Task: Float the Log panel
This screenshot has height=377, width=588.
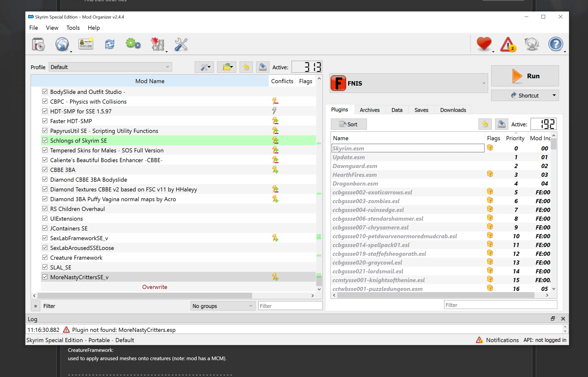Action: click(x=553, y=318)
